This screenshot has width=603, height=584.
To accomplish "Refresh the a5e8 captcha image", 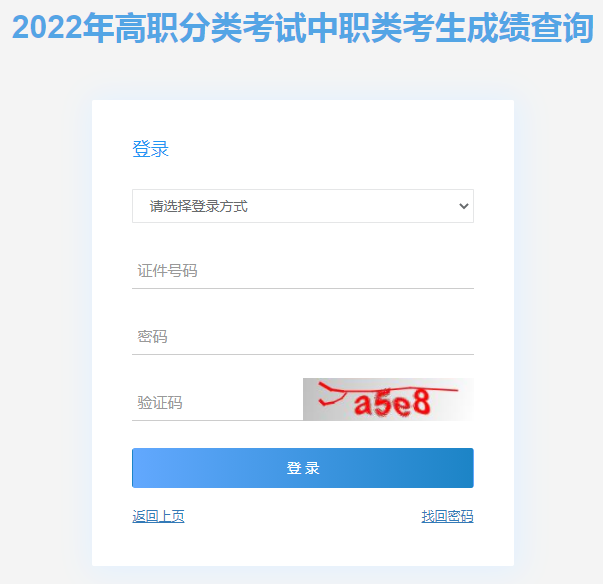I will pyautogui.click(x=388, y=399).
